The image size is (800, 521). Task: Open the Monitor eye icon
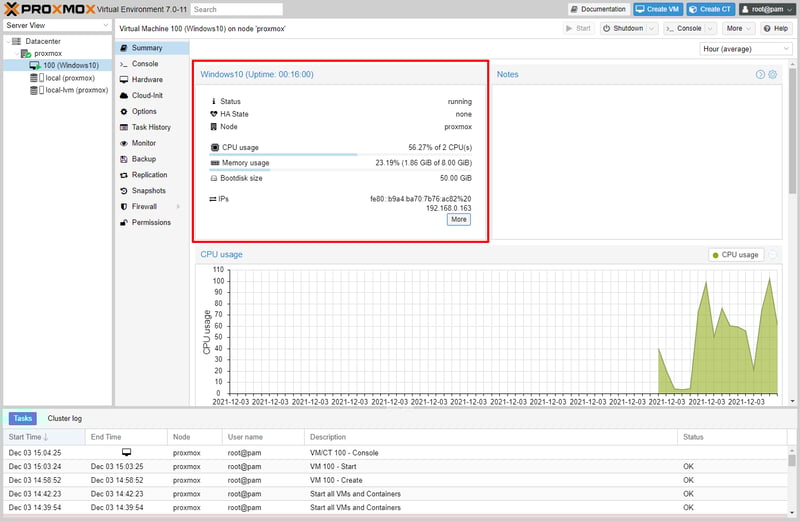[123, 143]
